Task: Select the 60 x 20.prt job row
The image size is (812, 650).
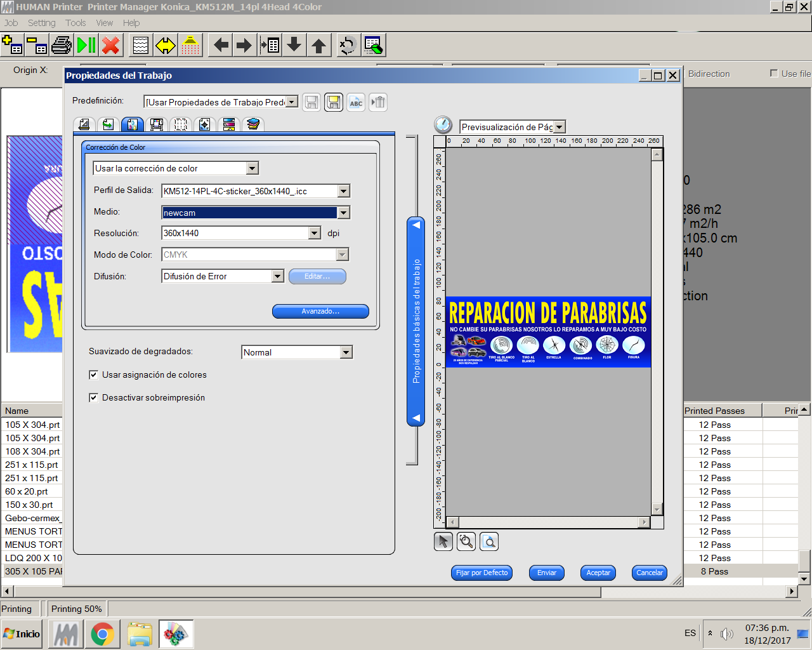Action: point(27,491)
